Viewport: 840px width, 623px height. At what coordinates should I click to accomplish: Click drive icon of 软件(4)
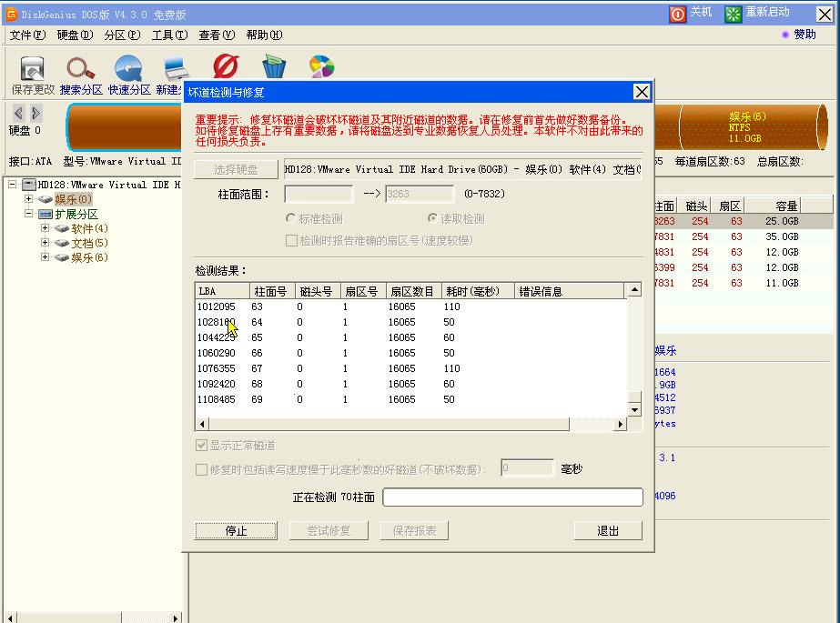[62, 228]
